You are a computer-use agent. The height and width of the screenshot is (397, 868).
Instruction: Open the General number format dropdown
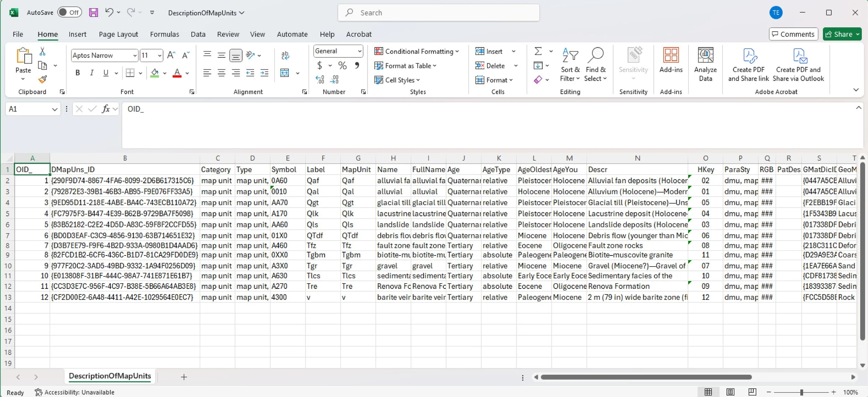pyautogui.click(x=360, y=51)
